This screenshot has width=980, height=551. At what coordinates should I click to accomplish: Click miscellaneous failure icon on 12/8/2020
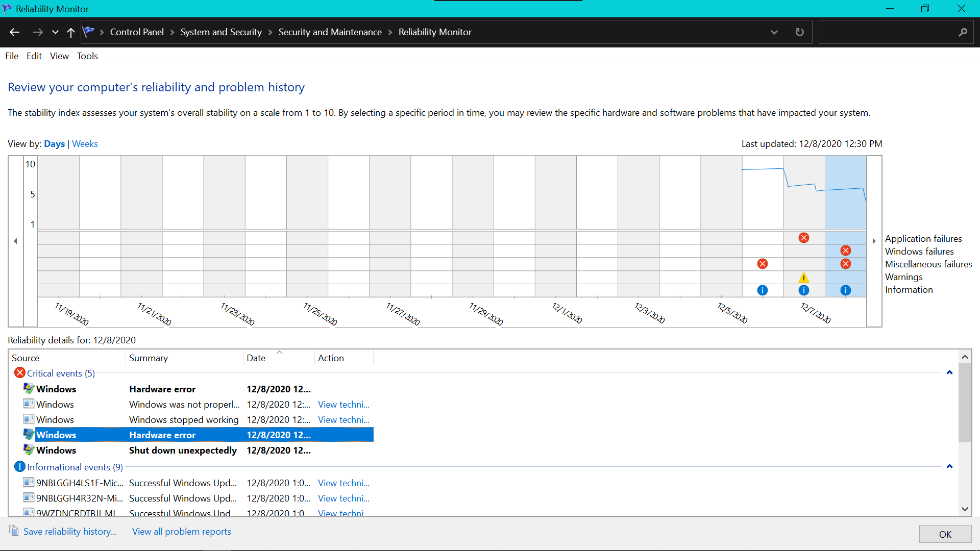(x=846, y=264)
